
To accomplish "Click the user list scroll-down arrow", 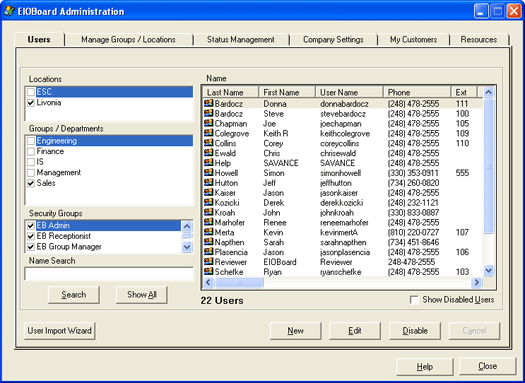I will [x=489, y=270].
